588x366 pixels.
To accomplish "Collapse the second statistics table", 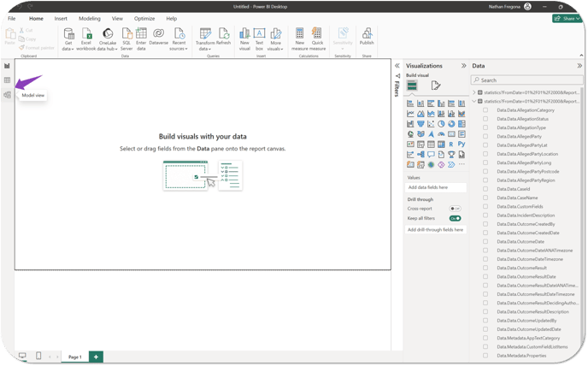I will tap(474, 102).
